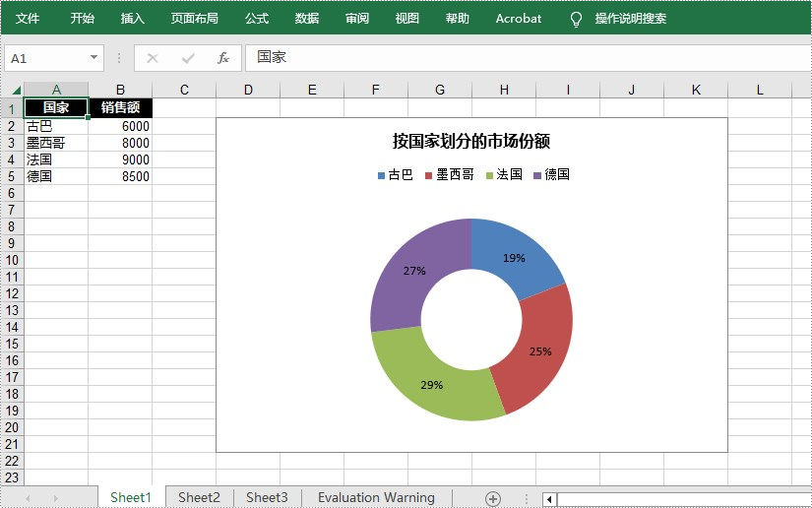Screen dimensions: 812x508
Task: Click the formula bar resize dots handle
Action: pos(119,58)
